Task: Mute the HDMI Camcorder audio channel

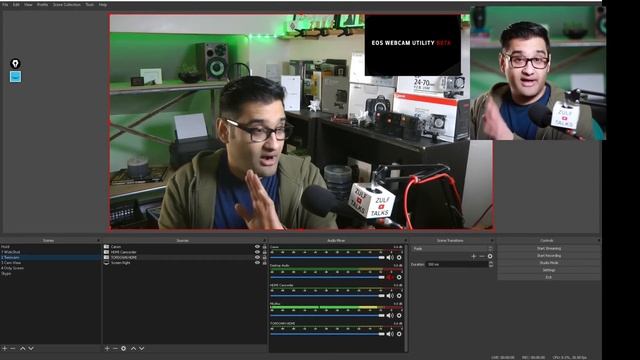Action: pos(390,296)
